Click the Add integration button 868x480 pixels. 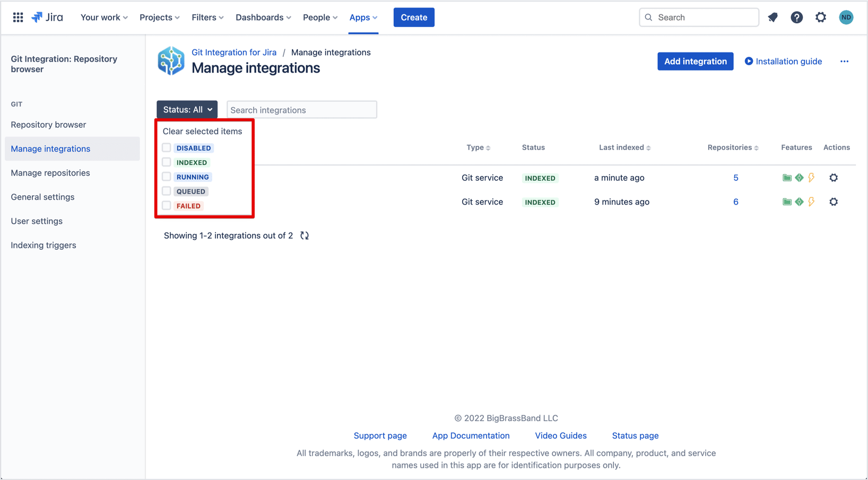pyautogui.click(x=696, y=62)
